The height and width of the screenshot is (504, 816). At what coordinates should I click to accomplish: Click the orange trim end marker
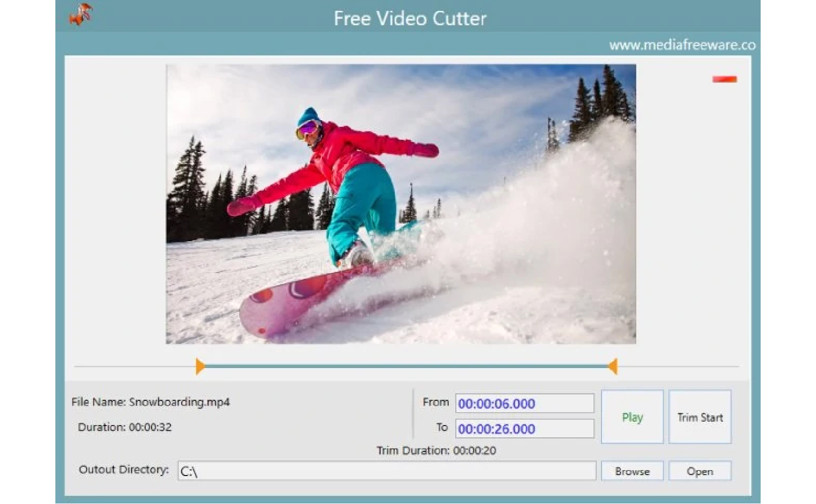[x=613, y=366]
